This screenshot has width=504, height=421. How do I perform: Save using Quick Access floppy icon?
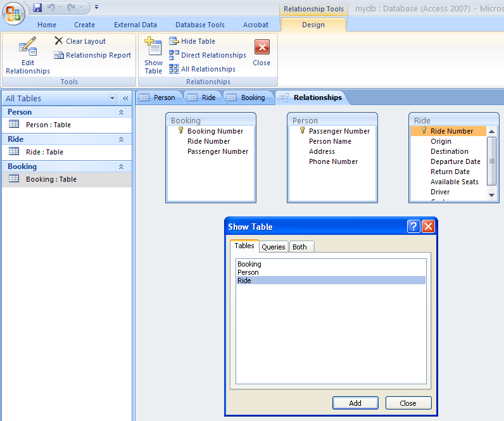tap(37, 8)
